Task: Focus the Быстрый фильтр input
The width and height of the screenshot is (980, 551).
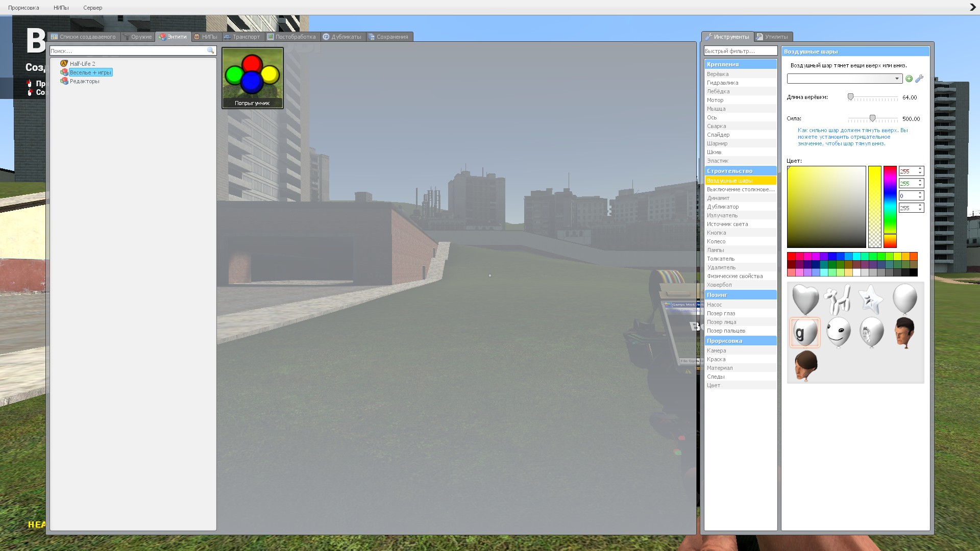Action: point(741,51)
